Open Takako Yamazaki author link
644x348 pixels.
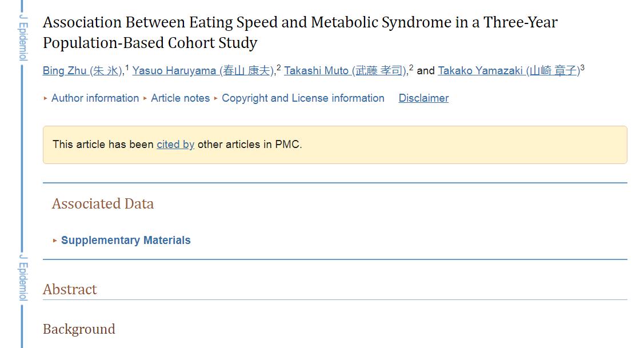click(509, 71)
